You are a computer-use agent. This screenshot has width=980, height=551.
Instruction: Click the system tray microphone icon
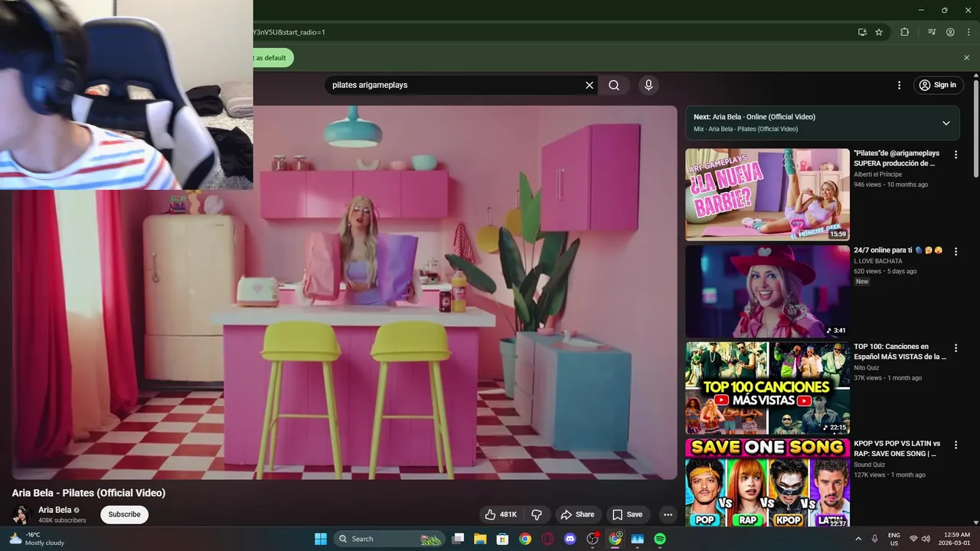coord(875,539)
